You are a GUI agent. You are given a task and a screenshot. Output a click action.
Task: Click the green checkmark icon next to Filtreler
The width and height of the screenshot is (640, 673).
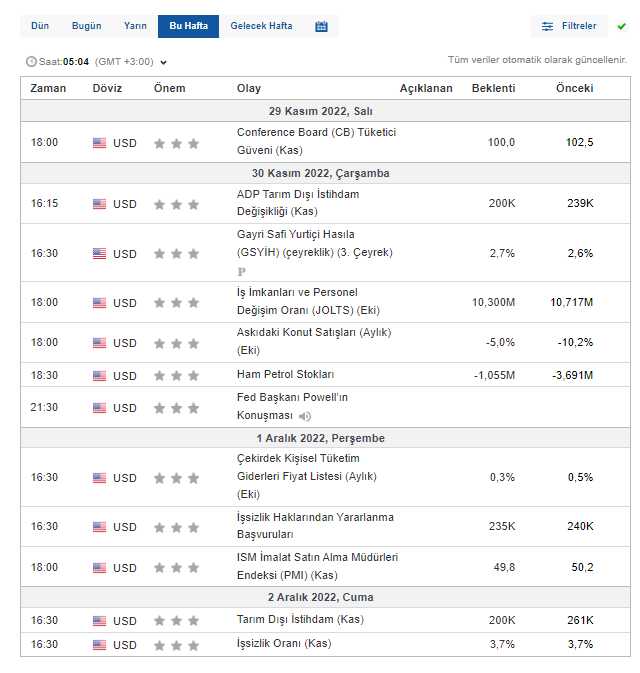point(621,26)
